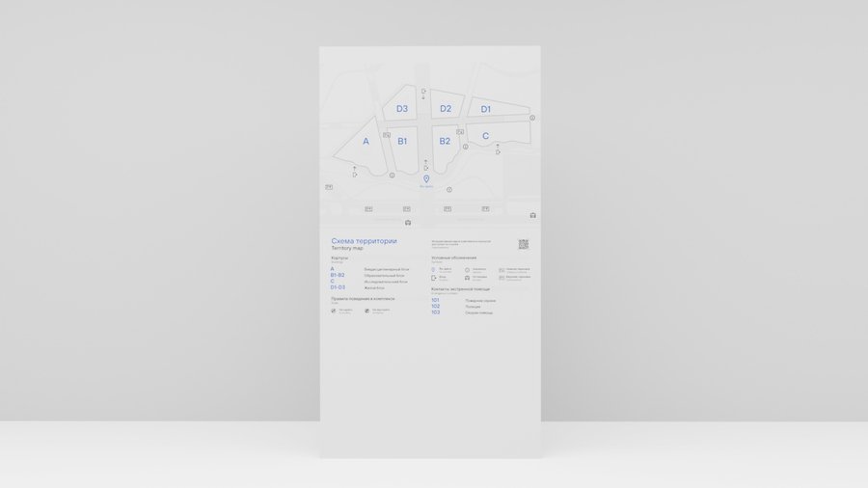Click the entrance icon next to block D3

pos(423,91)
